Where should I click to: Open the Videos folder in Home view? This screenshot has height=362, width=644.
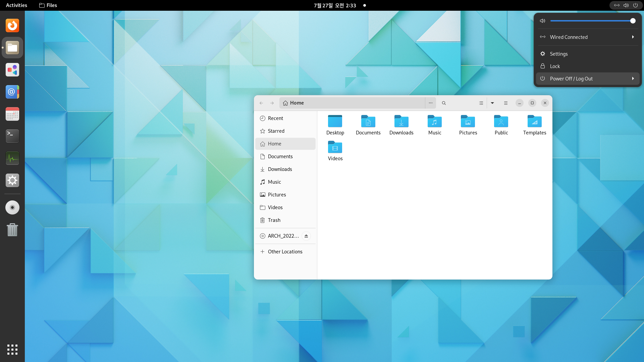click(x=335, y=147)
